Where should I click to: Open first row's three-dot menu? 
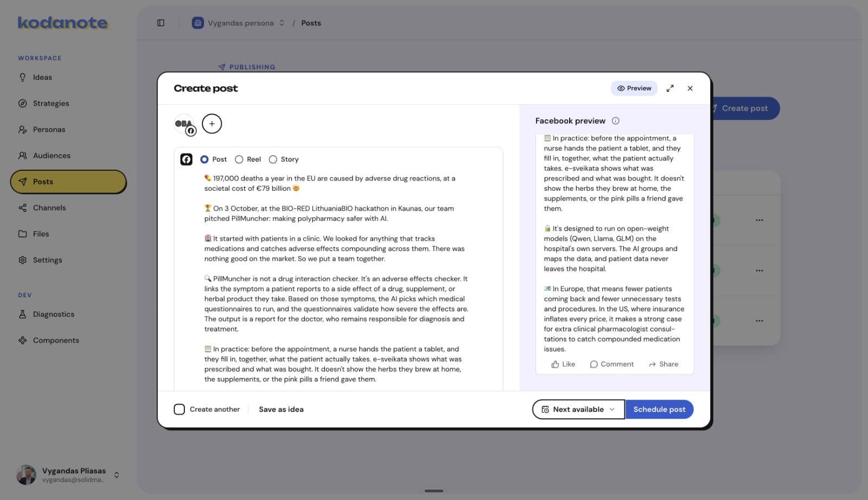(x=759, y=220)
